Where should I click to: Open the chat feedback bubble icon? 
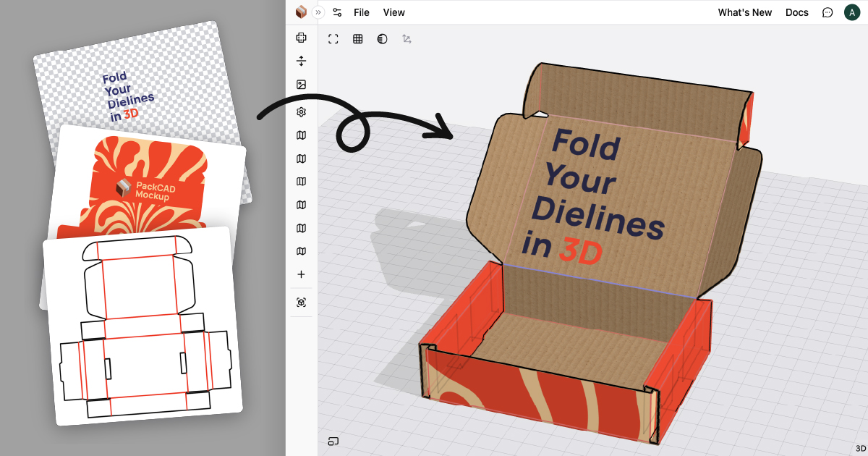tap(827, 12)
